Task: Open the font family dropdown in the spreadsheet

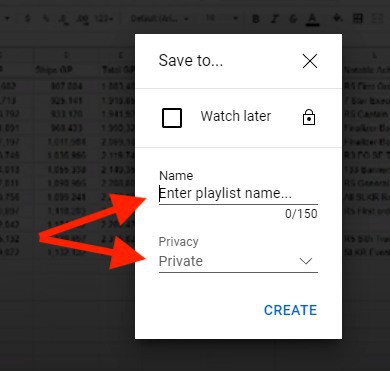Action: coord(160,19)
